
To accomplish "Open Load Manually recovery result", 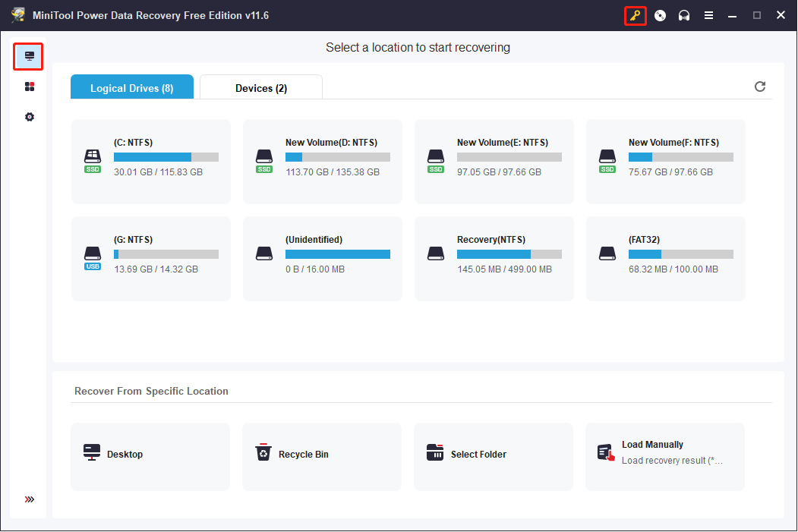I will click(664, 455).
